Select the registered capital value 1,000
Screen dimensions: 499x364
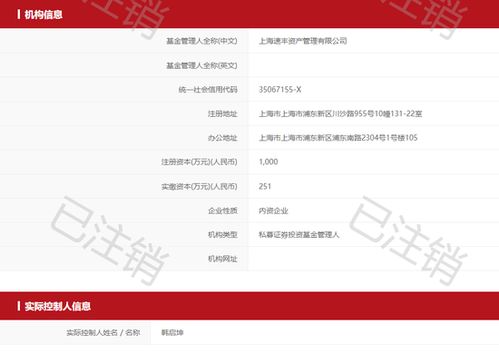click(268, 162)
